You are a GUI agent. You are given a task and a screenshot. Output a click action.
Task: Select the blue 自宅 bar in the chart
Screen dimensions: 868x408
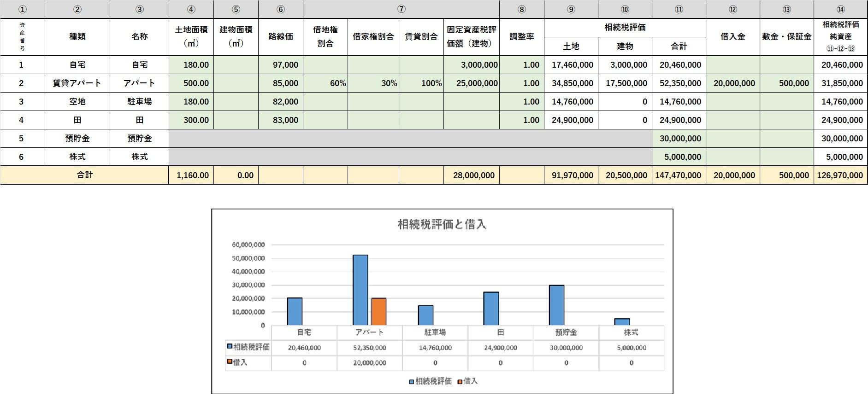pyautogui.click(x=295, y=312)
